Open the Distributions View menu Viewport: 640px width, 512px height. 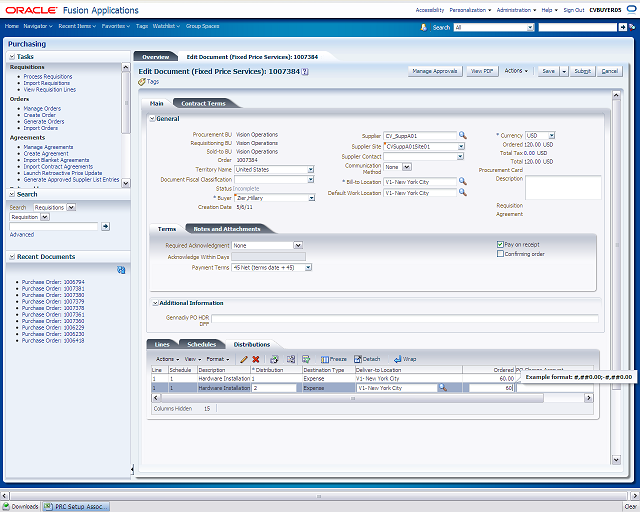click(193, 359)
